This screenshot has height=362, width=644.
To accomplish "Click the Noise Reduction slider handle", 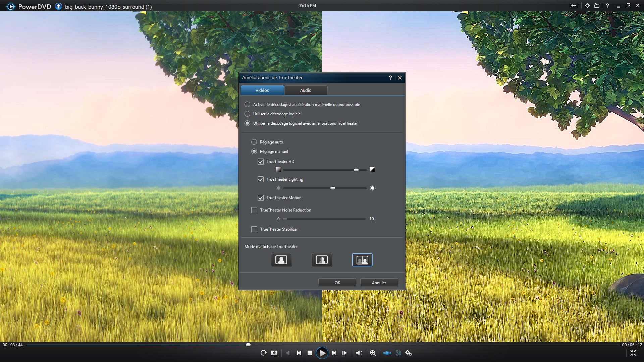I will point(285,219).
